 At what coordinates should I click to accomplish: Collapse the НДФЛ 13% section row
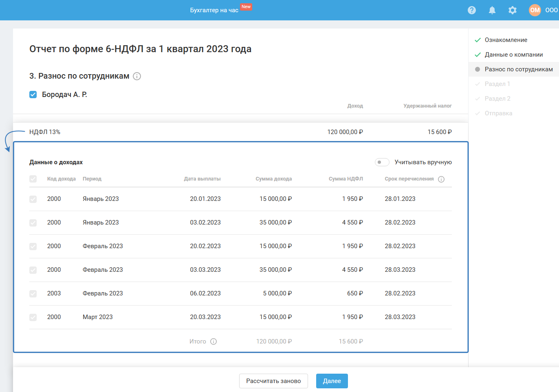45,132
